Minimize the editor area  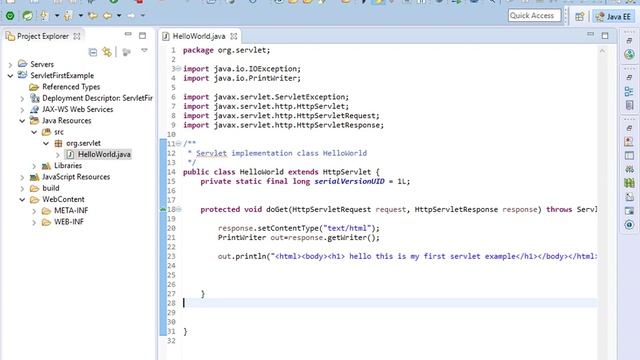591,34
